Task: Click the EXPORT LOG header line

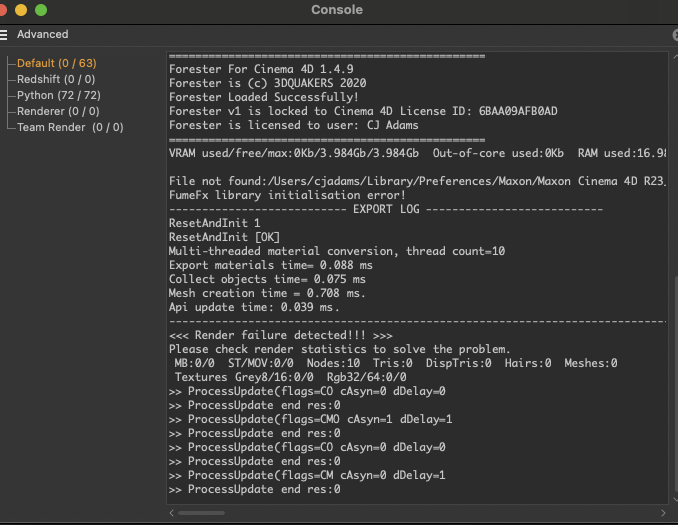Action: coord(385,209)
